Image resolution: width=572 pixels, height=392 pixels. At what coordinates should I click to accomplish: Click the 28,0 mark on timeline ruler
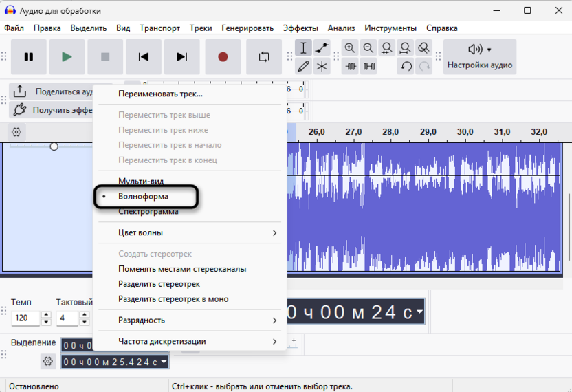(x=390, y=132)
